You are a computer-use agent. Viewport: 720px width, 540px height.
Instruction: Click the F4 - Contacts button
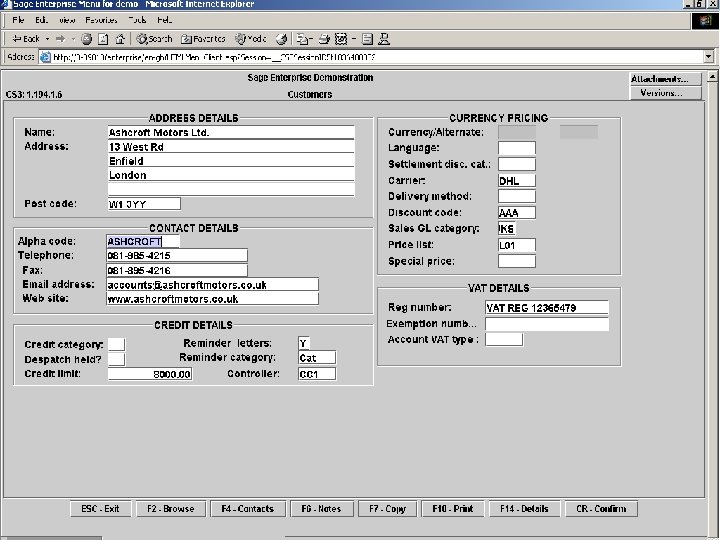248,509
